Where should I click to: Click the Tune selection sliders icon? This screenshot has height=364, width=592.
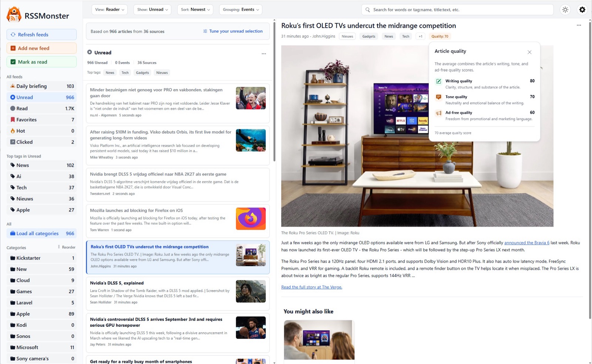205,31
